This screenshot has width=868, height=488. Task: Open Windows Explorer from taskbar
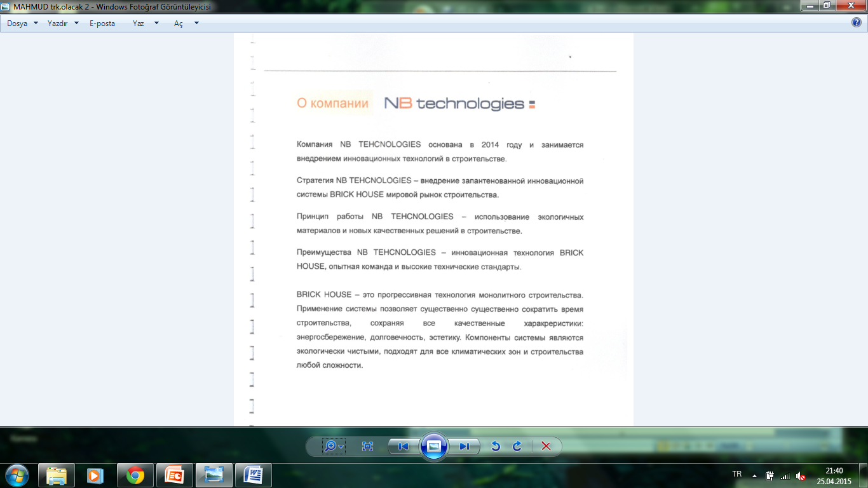coord(57,475)
